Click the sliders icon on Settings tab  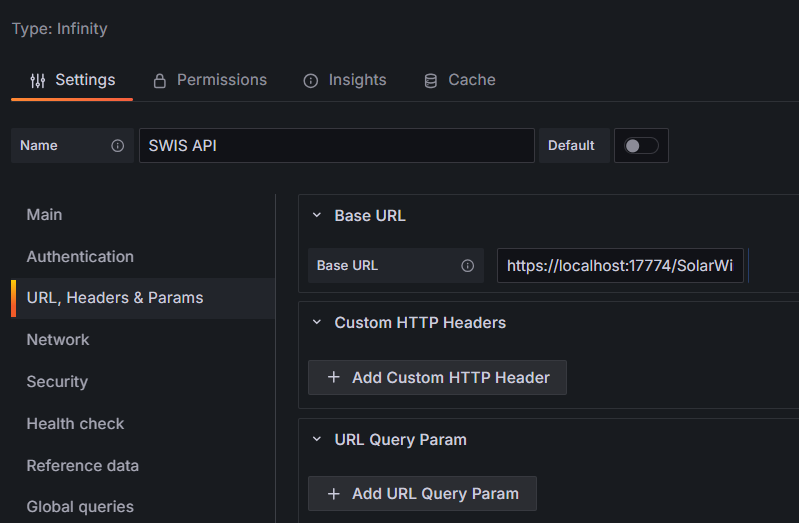(38, 80)
